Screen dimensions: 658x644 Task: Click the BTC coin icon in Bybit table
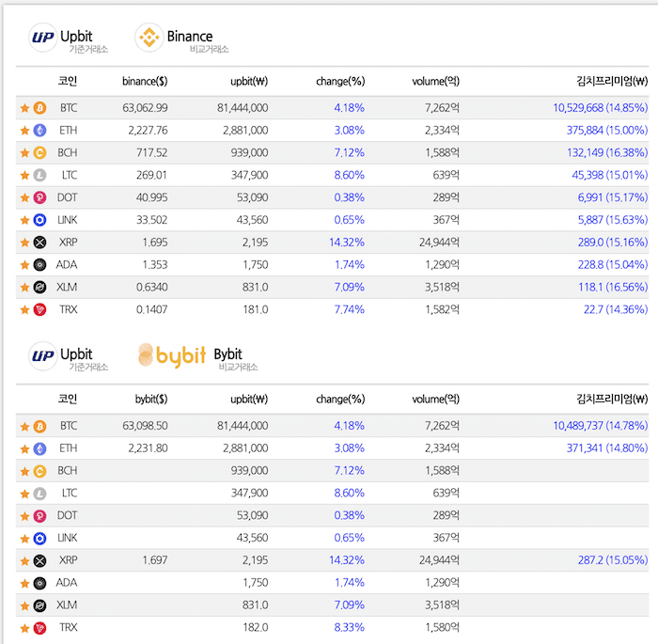point(39,426)
